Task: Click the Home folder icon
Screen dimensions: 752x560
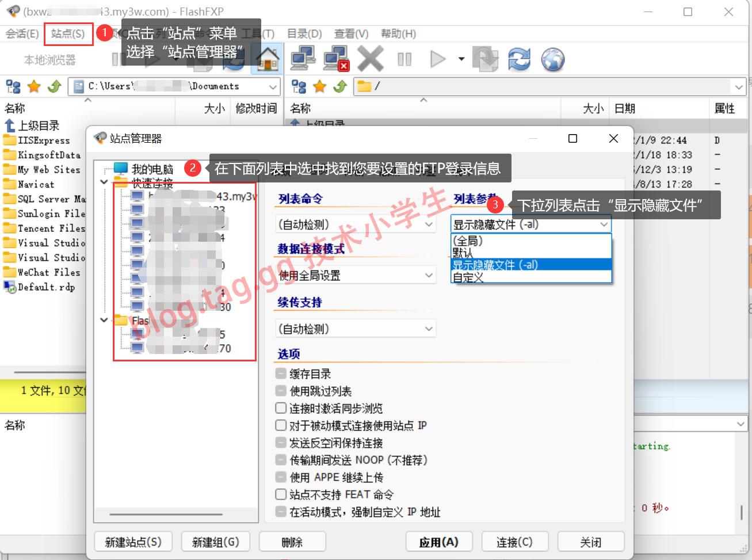Action: [x=268, y=59]
